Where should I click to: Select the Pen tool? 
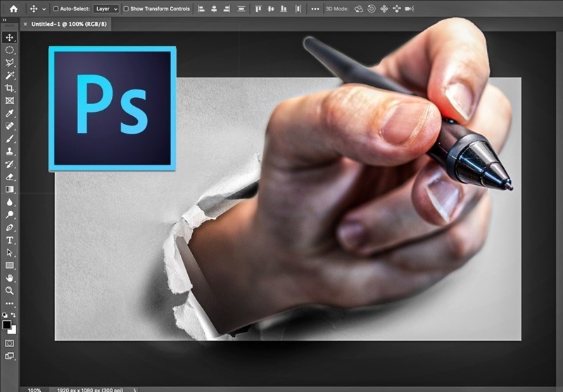pos(9,227)
